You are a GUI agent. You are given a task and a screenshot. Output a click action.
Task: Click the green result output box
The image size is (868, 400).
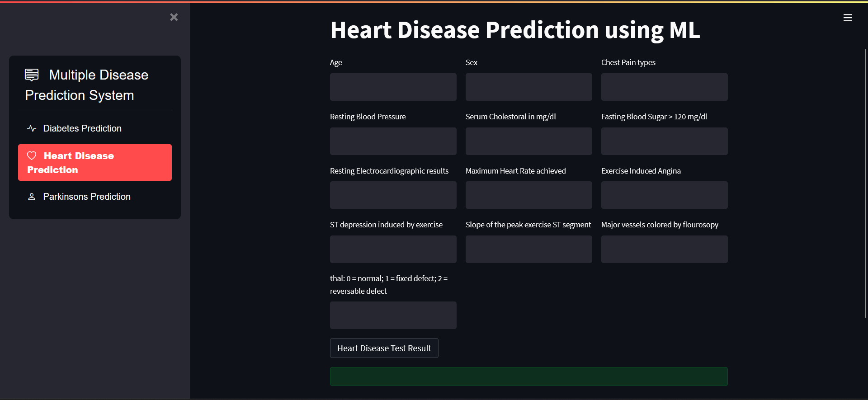click(528, 376)
